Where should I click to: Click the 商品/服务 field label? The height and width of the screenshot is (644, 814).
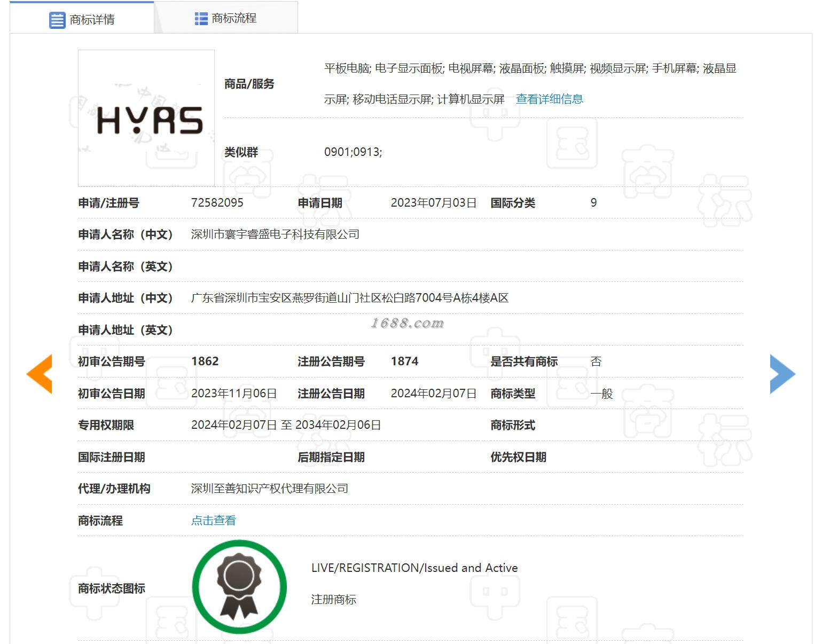(249, 84)
